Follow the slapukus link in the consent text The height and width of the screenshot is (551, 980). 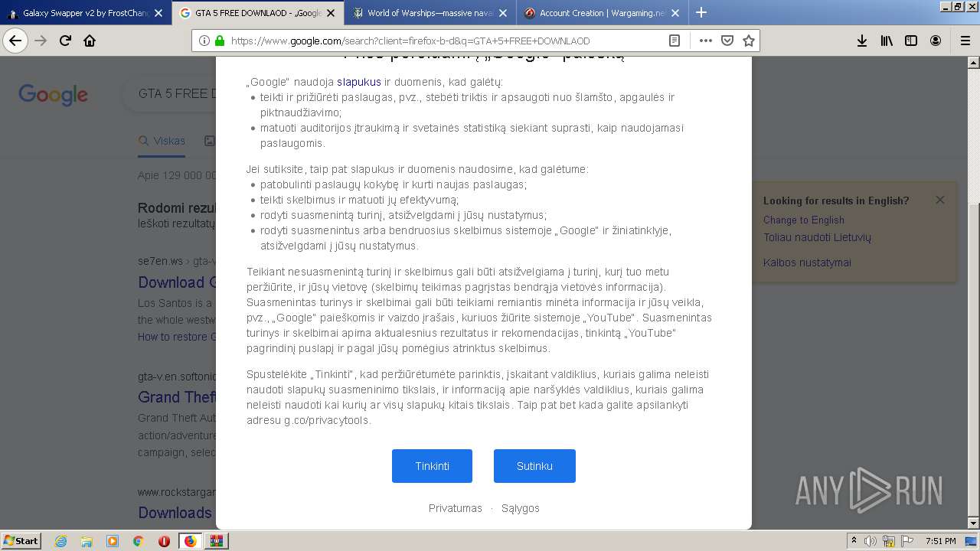tap(359, 82)
